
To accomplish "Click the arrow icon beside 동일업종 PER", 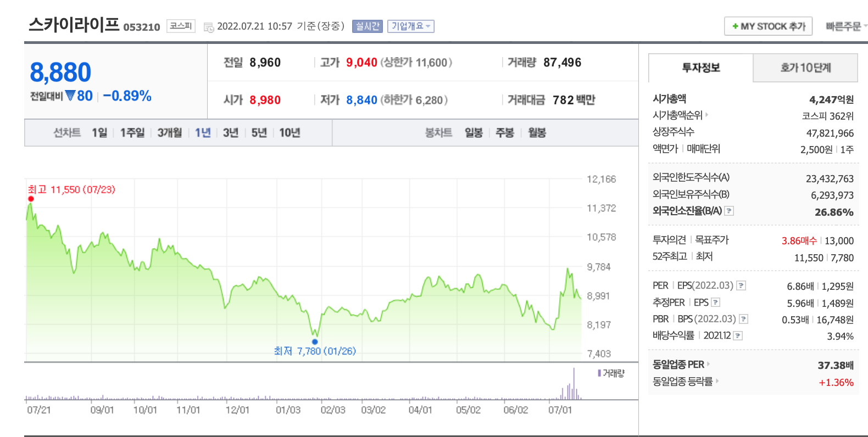I will pyautogui.click(x=709, y=364).
